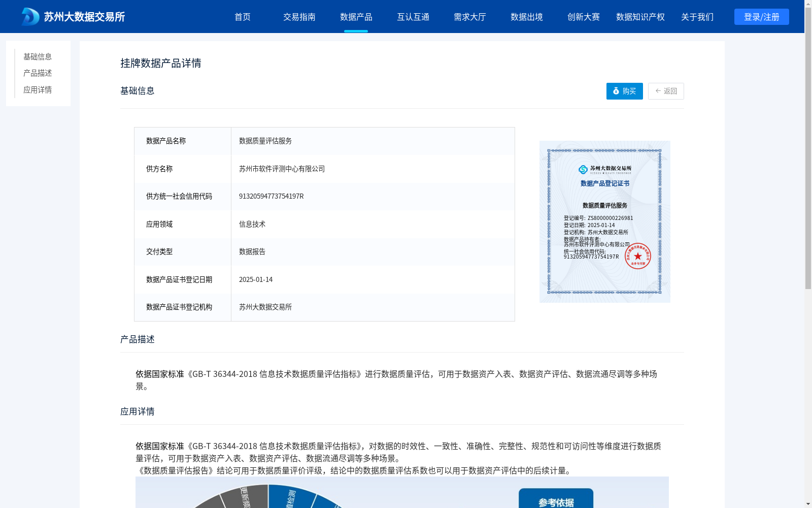This screenshot has height=508, width=812.
Task: Jump to 产品描述 section in sidebar
Action: [x=38, y=73]
